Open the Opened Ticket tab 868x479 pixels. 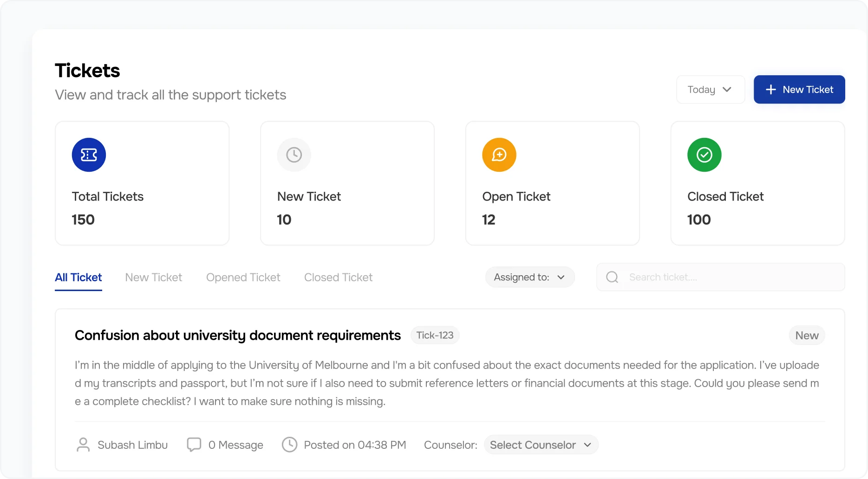coord(243,277)
